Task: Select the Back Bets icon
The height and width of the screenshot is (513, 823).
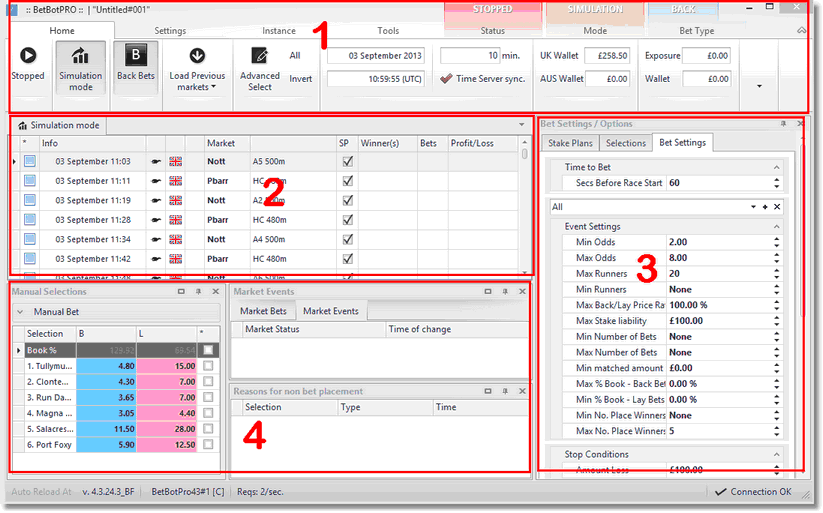Action: pyautogui.click(x=135, y=57)
